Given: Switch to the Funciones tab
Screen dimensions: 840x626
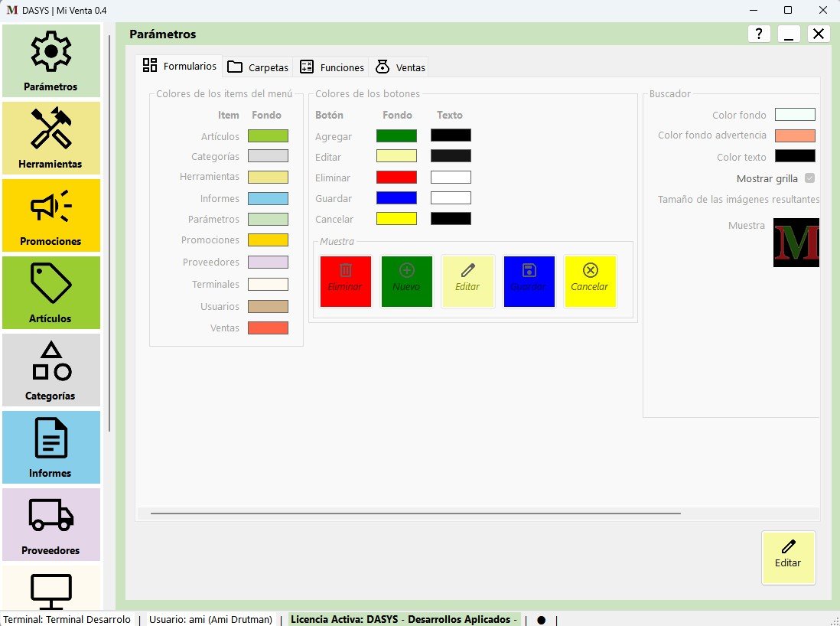Looking at the screenshot, I should [331, 67].
